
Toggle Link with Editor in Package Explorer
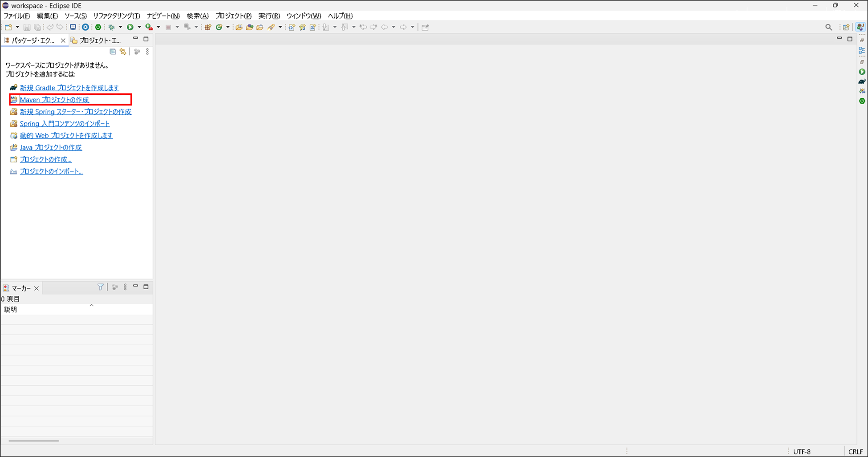tap(123, 52)
